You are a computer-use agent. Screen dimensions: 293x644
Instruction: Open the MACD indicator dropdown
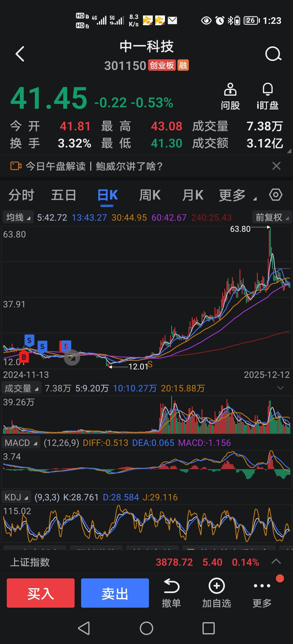click(21, 443)
